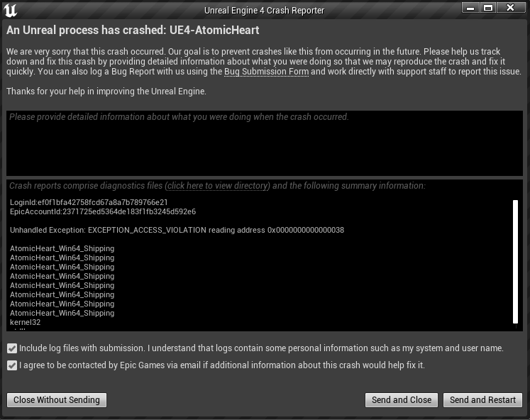Image resolution: width=530 pixels, height=420 pixels.
Task: Open the Bug Submission Form link
Action: (266, 72)
